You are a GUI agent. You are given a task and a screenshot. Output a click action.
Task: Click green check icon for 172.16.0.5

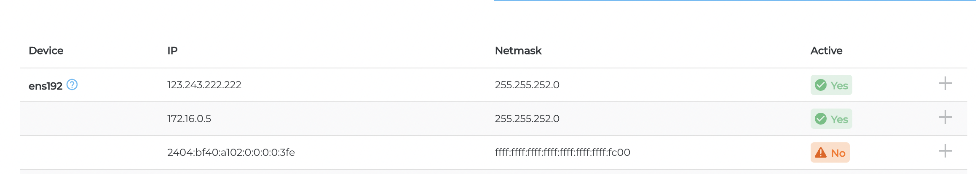820,119
